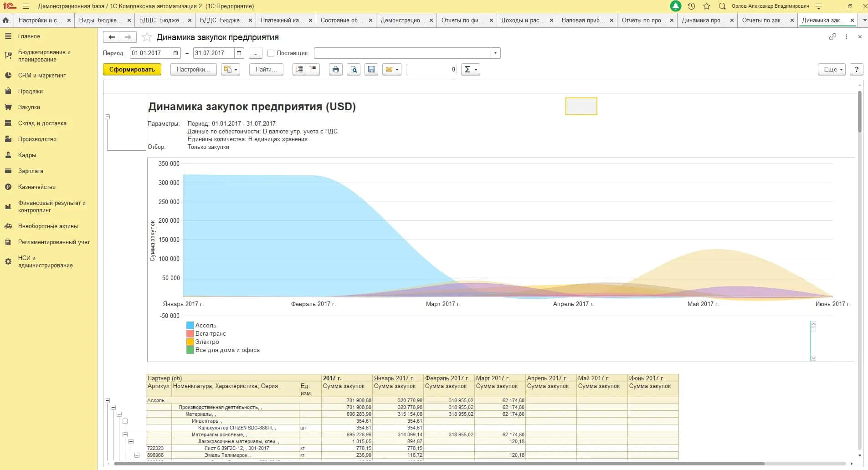Open the home page icon
The width and height of the screenshot is (868, 470).
point(6,20)
